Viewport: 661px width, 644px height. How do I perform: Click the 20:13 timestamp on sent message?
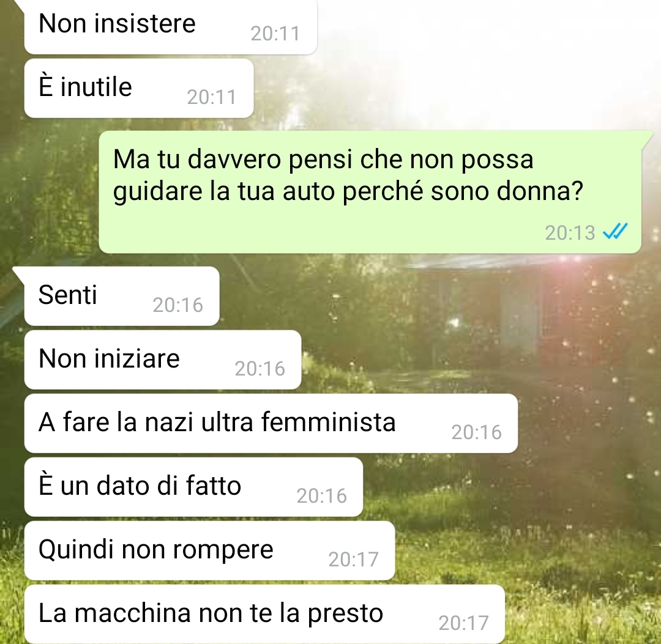pyautogui.click(x=570, y=233)
